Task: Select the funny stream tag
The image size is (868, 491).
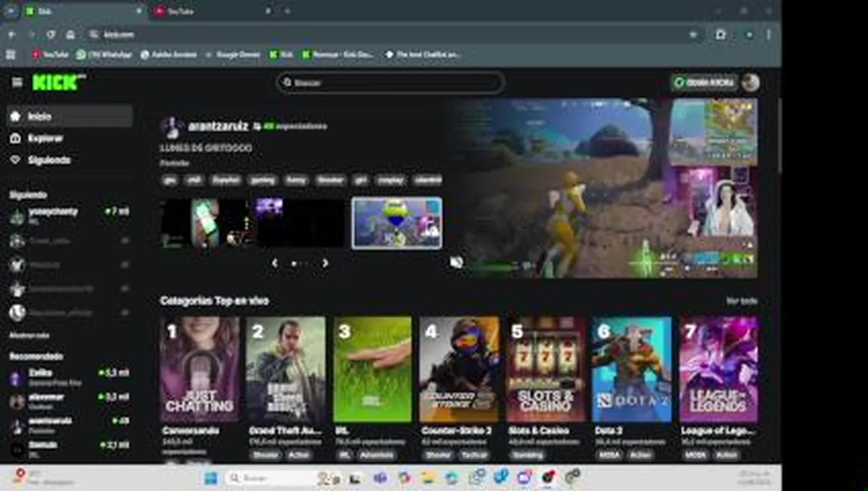Action: 296,180
